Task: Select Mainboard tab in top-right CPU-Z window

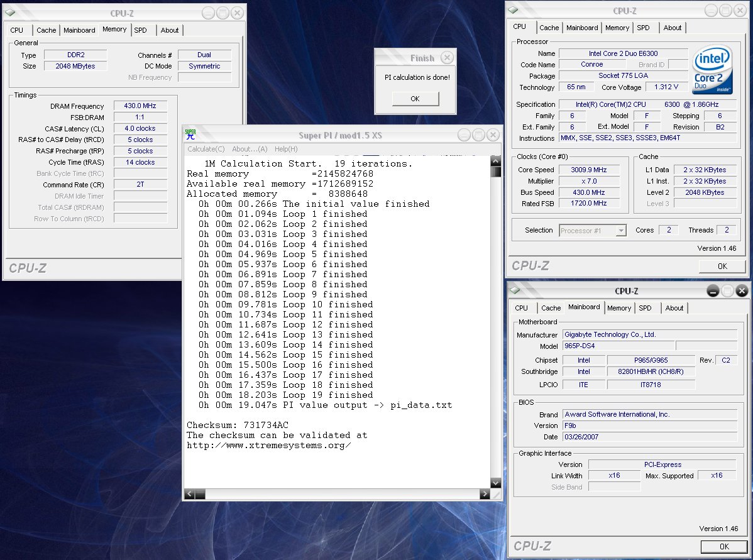Action: [582, 28]
